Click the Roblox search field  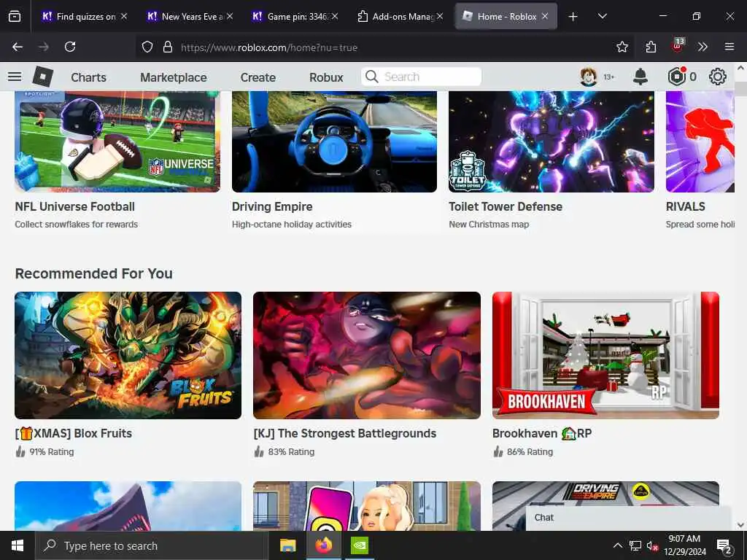(x=421, y=77)
